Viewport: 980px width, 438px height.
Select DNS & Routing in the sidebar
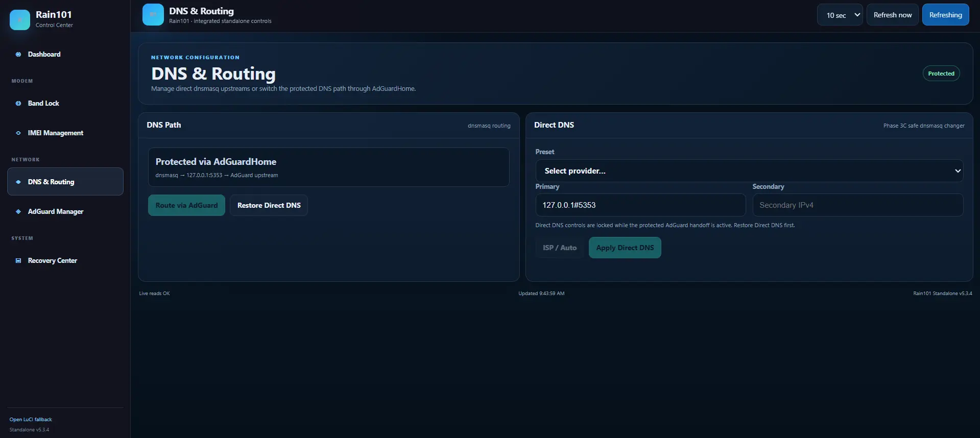click(65, 182)
